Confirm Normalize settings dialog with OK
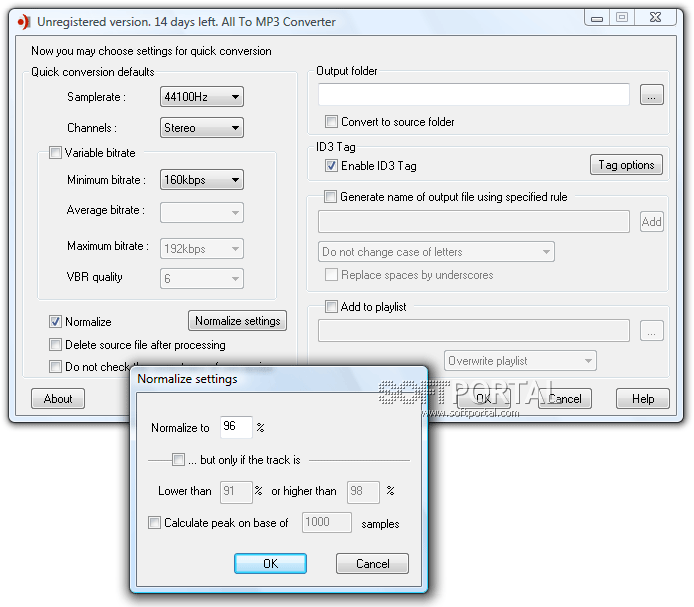 click(270, 563)
